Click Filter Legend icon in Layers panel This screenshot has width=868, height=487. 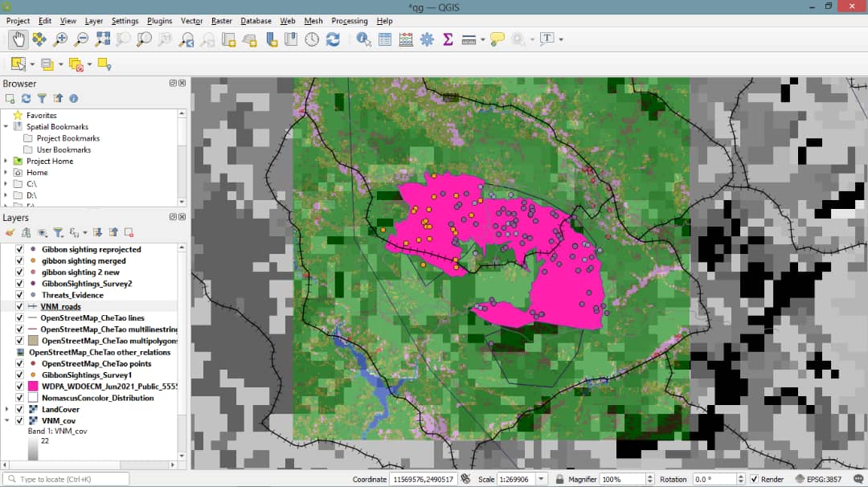click(x=58, y=232)
